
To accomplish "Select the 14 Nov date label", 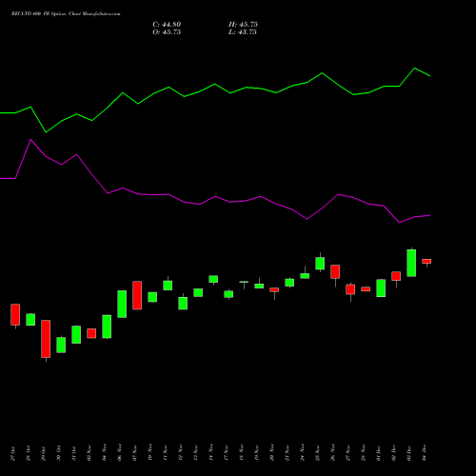I will pyautogui.click(x=211, y=452).
